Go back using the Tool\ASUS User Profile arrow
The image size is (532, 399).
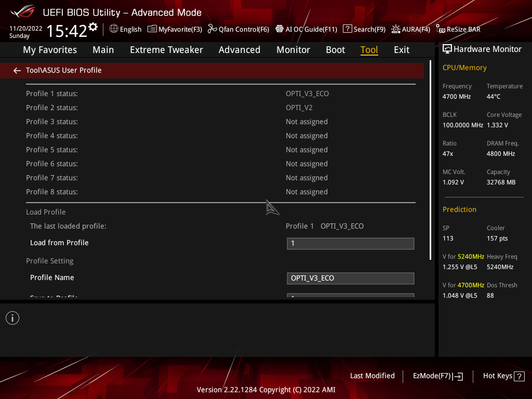pos(17,71)
